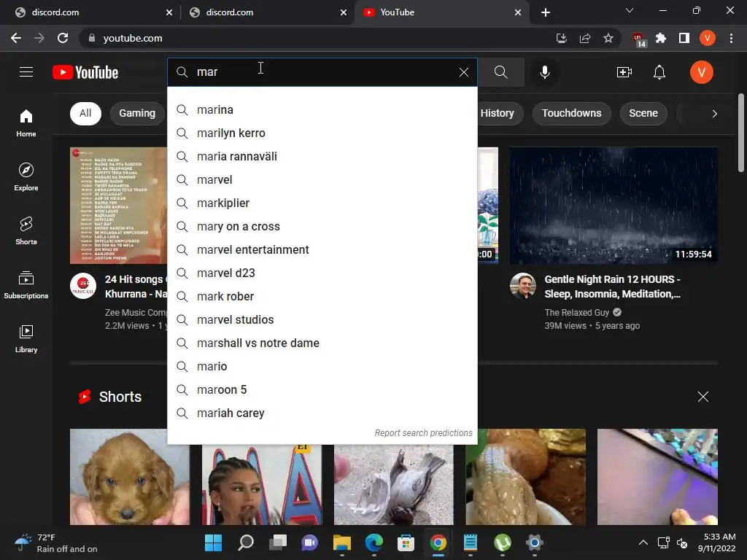Open Library in the sidebar
This screenshot has width=747, height=560.
pyautogui.click(x=26, y=338)
